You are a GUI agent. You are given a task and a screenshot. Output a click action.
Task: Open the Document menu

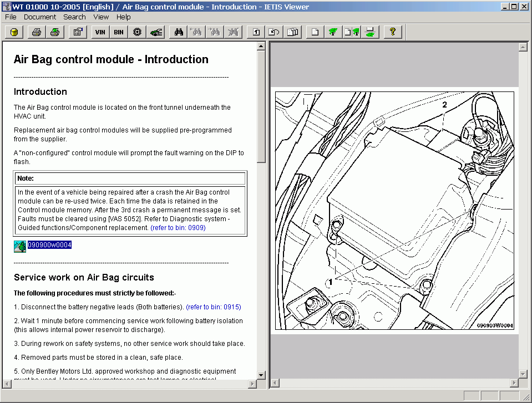tap(40, 17)
